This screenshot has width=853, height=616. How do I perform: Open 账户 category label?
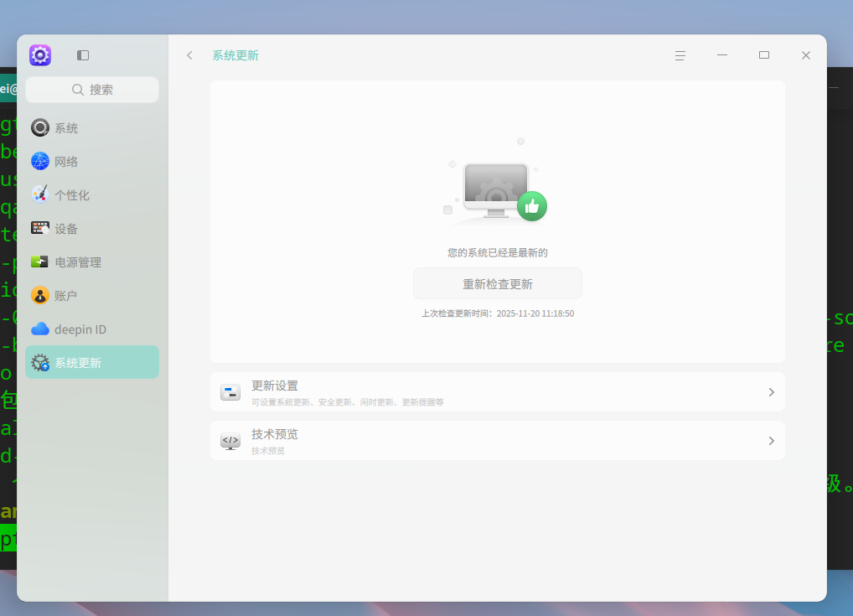66,296
